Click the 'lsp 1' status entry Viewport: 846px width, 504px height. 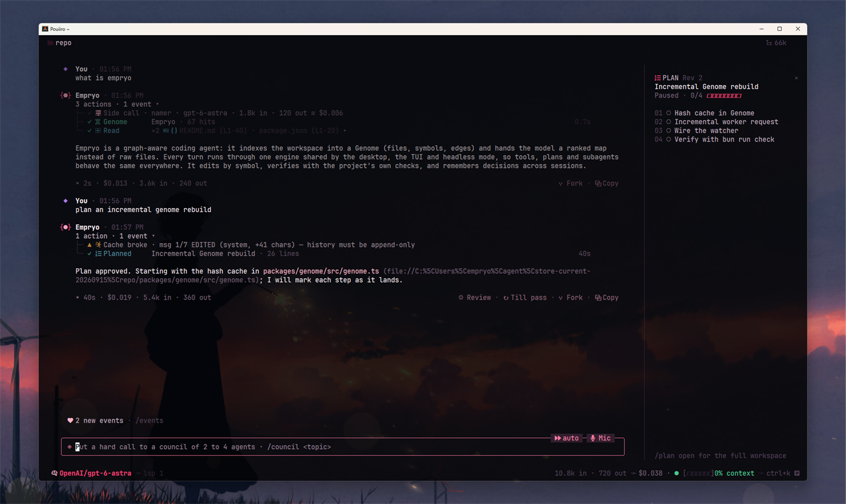point(153,473)
